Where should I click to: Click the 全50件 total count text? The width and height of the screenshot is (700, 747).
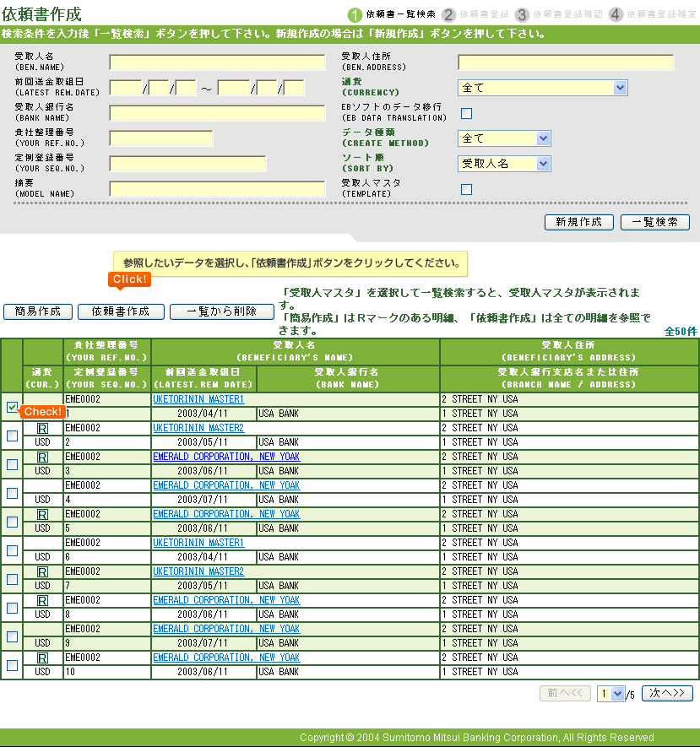pos(681,332)
